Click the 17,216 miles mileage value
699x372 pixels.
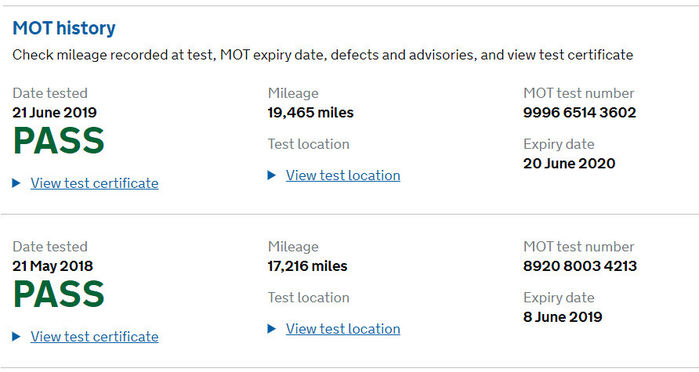(308, 266)
